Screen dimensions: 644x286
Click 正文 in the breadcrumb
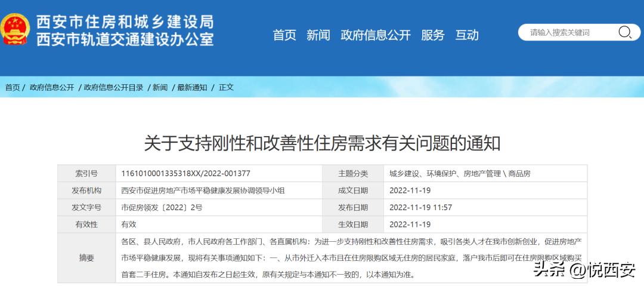pyautogui.click(x=226, y=87)
